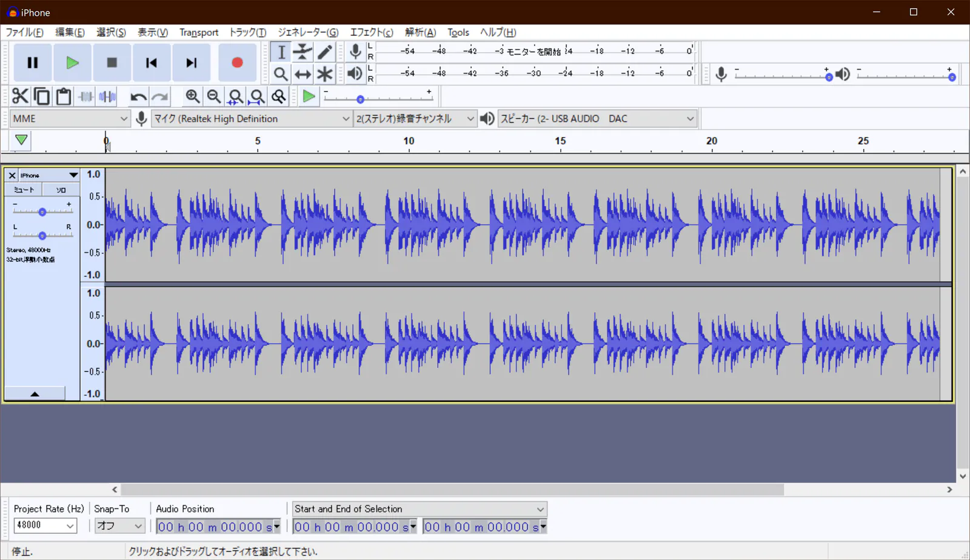970x560 pixels.
Task: Click the recording meter microphone icon
Action: [355, 52]
